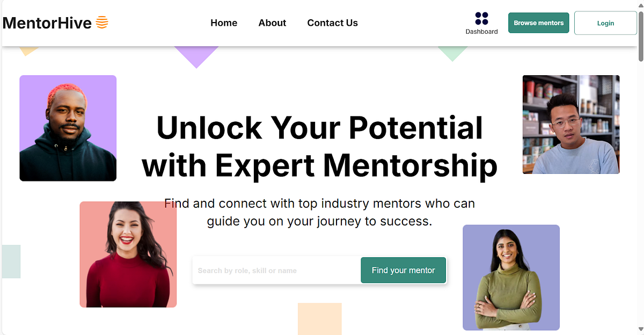This screenshot has height=335, width=644.
Task: Open the Home navigation item
Action: click(x=223, y=23)
